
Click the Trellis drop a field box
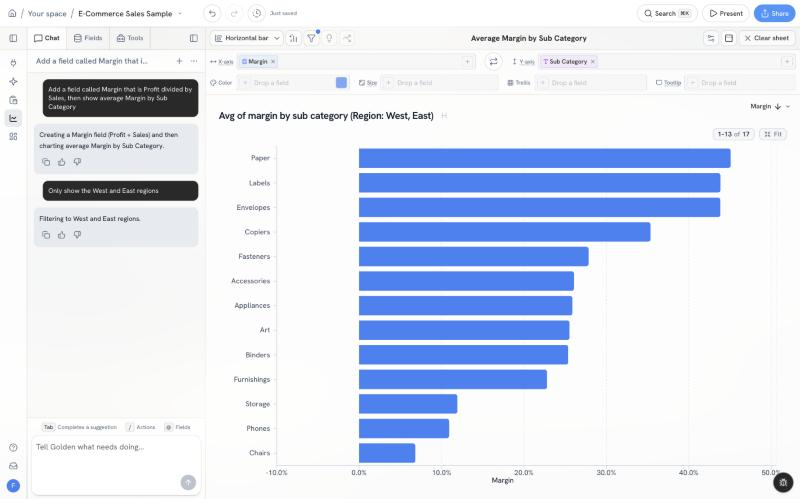tap(590, 83)
